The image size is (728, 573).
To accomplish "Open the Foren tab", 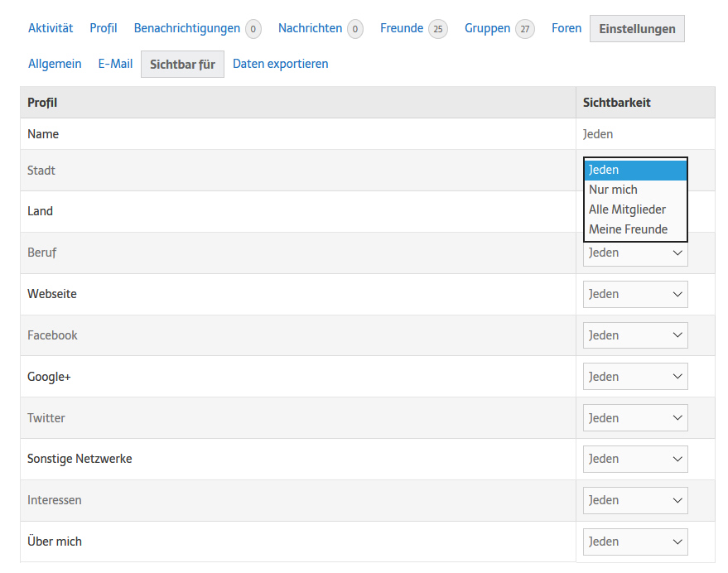I will point(566,28).
